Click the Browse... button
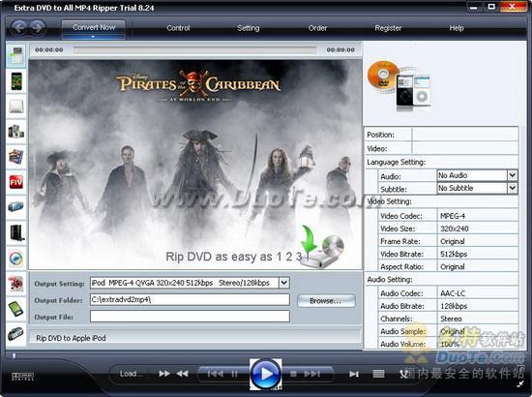 pyautogui.click(x=326, y=301)
